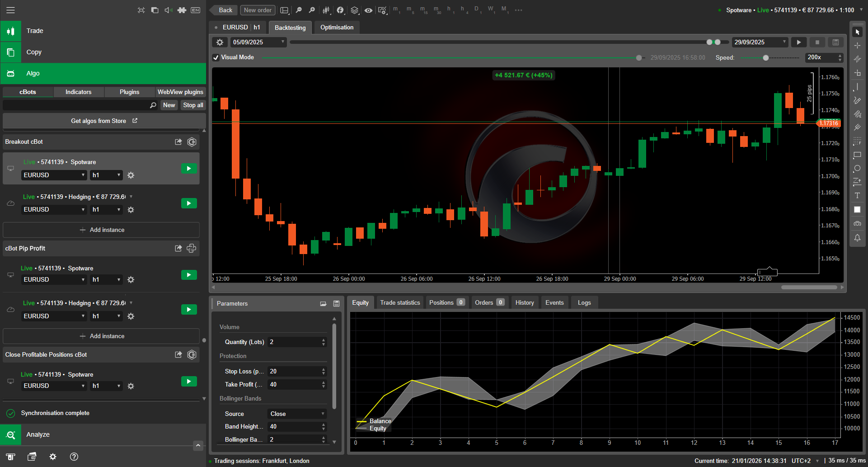Start the Breakout cBot Spotware instance
This screenshot has height=467, width=868.
(189, 168)
